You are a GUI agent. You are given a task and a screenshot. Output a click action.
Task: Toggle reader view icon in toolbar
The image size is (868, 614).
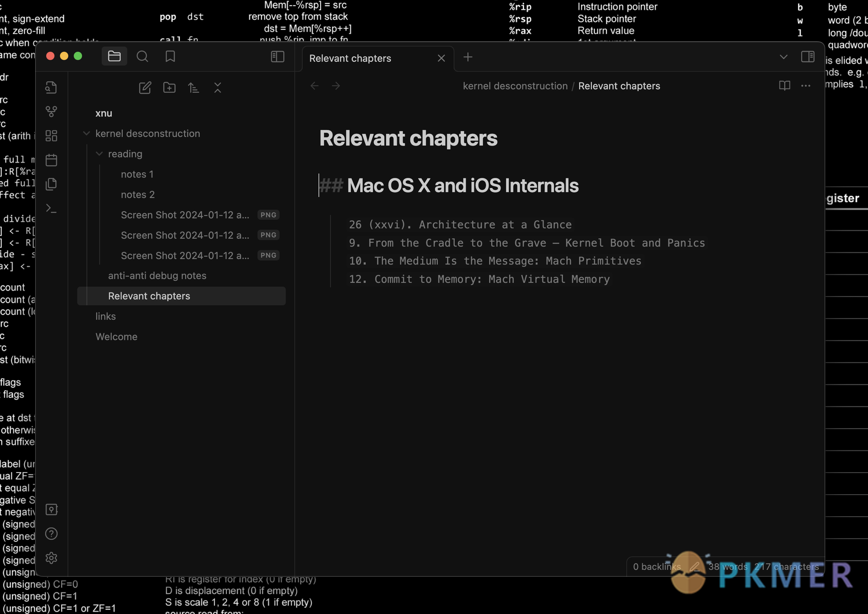click(x=784, y=85)
